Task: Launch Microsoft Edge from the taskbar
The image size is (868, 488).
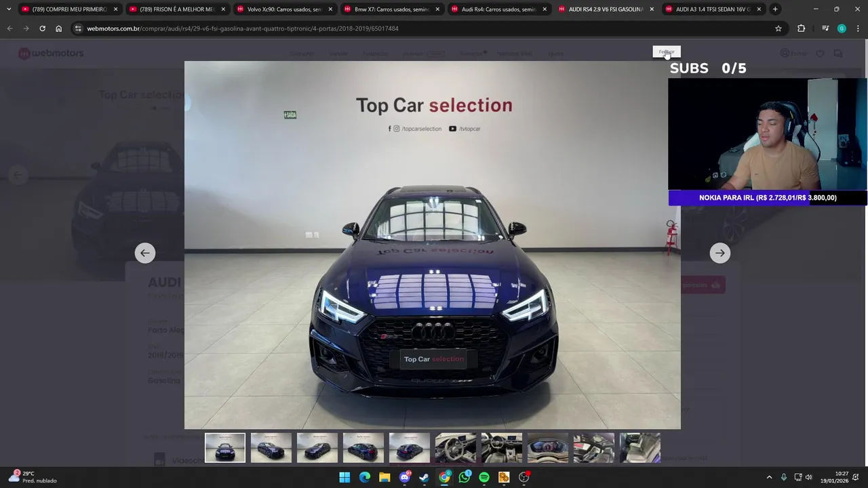Action: tap(365, 477)
